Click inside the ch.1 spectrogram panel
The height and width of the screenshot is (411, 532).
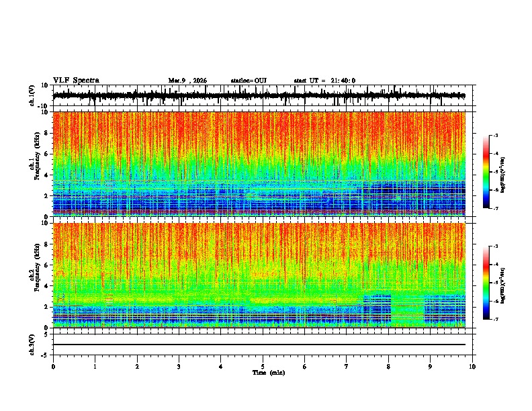(259, 164)
